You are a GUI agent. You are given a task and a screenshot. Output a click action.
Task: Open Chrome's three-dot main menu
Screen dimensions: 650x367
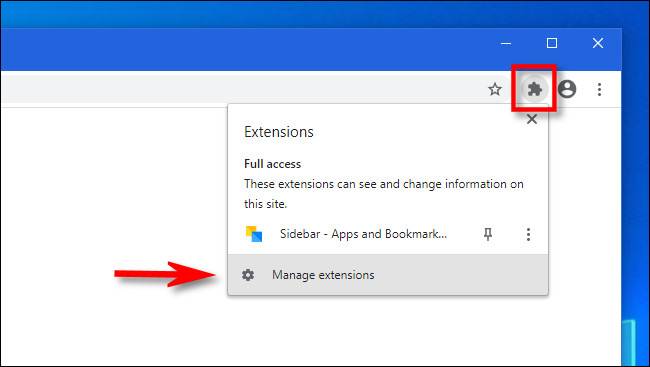pos(599,89)
